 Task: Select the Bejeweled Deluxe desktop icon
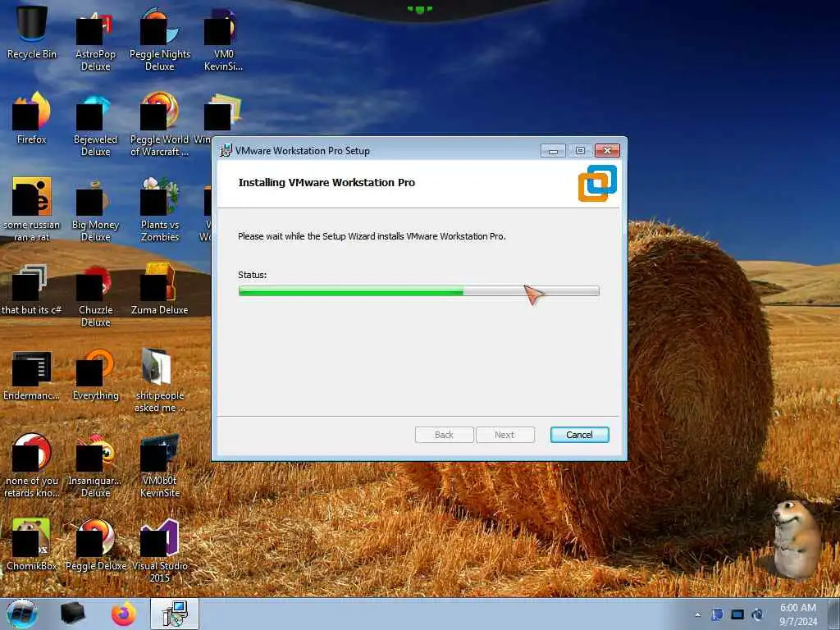pos(95,126)
